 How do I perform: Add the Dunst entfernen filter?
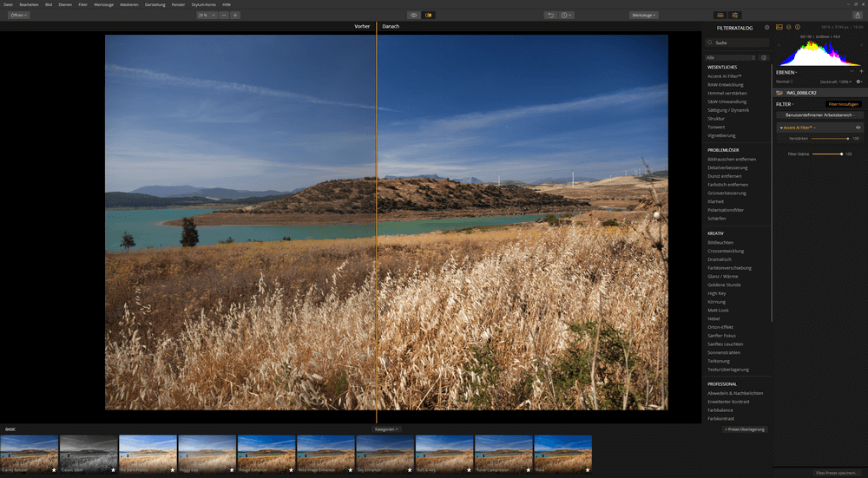pyautogui.click(x=725, y=176)
